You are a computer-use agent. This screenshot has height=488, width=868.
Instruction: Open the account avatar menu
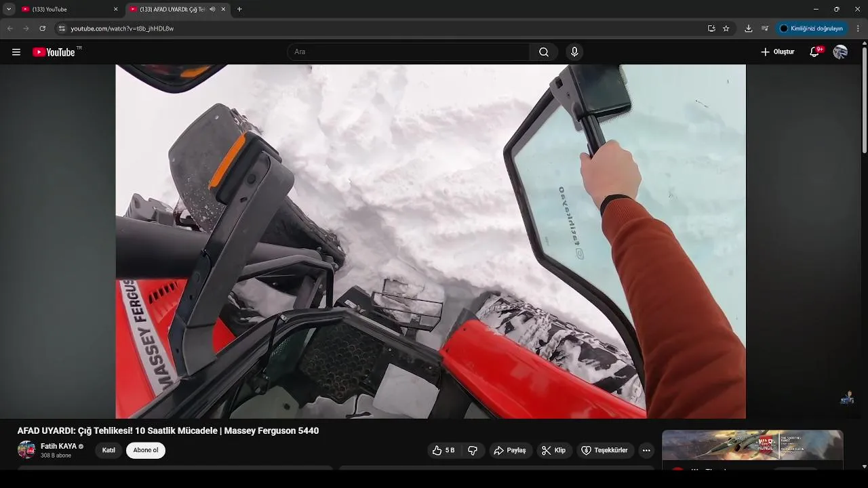tap(840, 52)
